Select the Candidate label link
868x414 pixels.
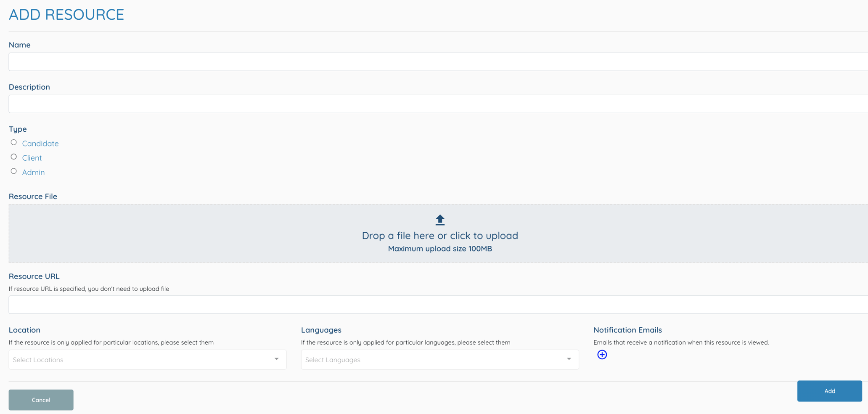coord(40,143)
